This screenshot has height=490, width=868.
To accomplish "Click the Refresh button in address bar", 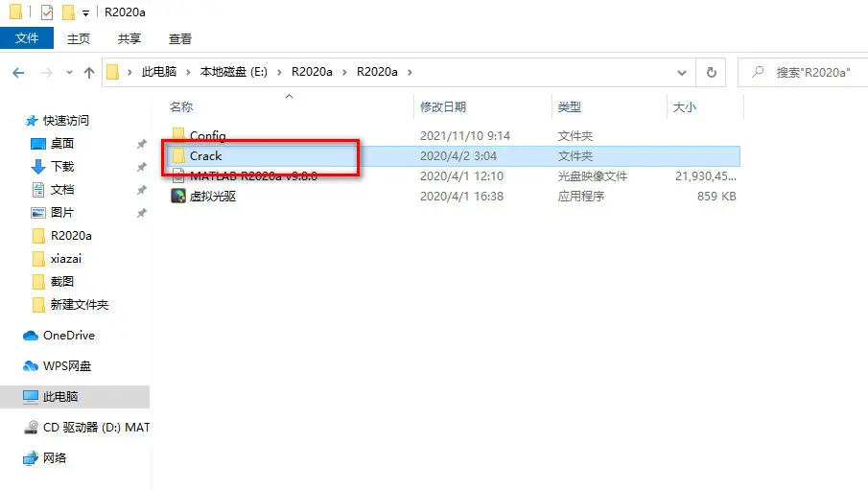I will point(712,72).
